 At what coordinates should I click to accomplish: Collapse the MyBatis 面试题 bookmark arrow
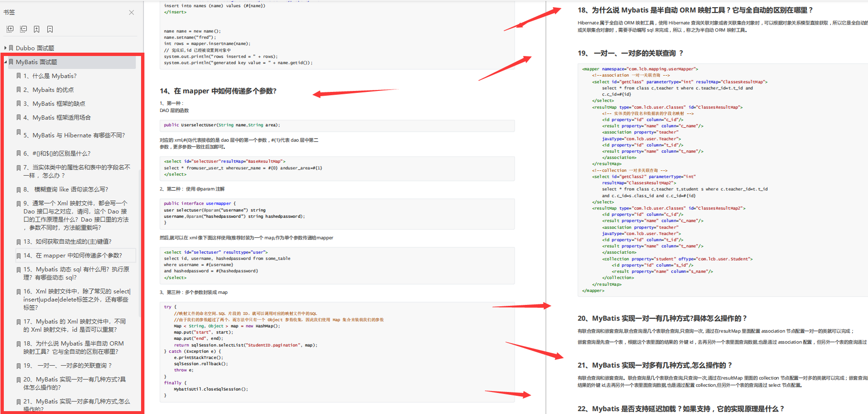(5, 62)
